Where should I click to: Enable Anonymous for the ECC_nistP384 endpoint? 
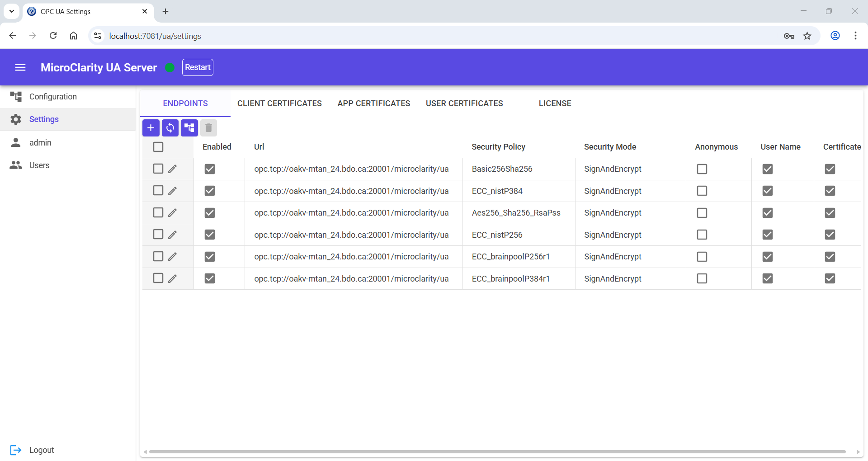click(702, 191)
